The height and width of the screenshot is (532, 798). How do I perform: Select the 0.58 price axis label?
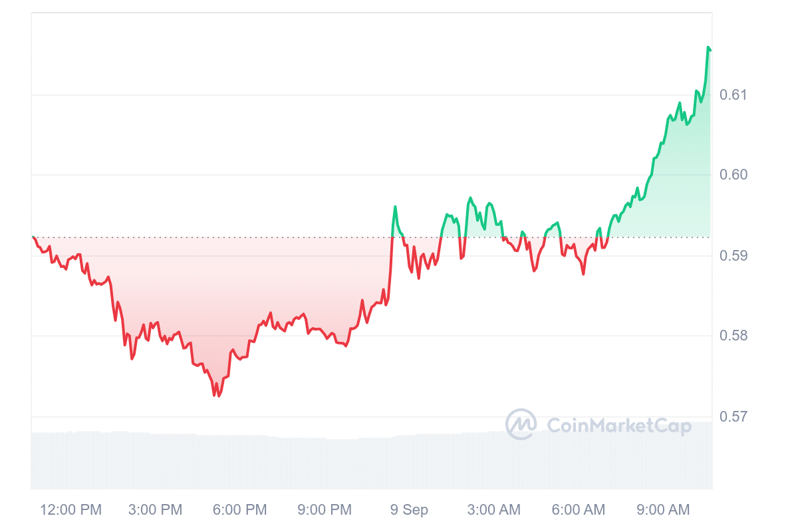pos(733,336)
